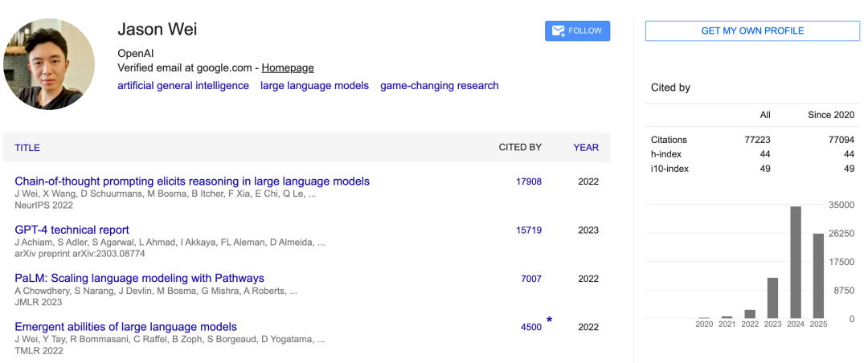This screenshot has width=868, height=363.
Task: Click the envelope icon in Follow button
Action: point(557,31)
